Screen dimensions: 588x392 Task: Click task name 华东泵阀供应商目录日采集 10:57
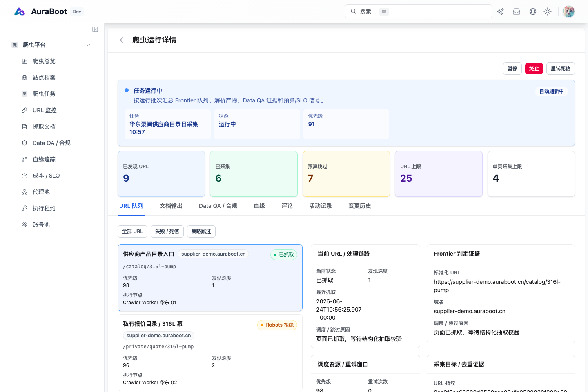coord(164,128)
